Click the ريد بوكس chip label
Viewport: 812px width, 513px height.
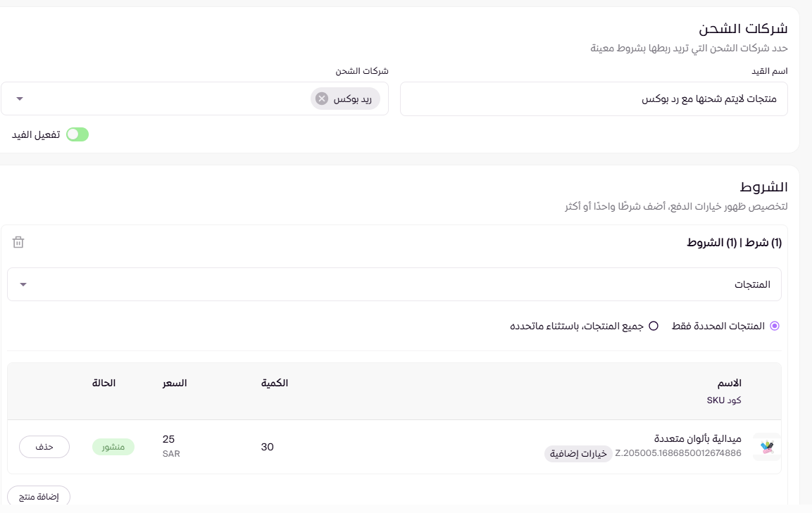point(353,99)
